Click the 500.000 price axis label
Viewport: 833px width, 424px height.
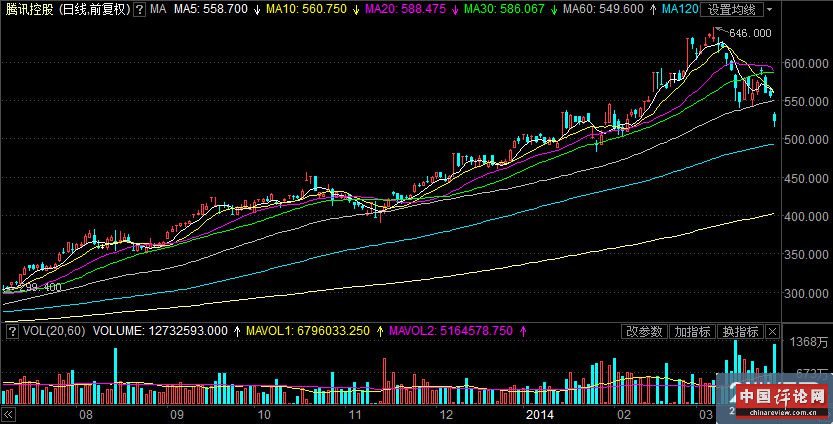(806, 140)
